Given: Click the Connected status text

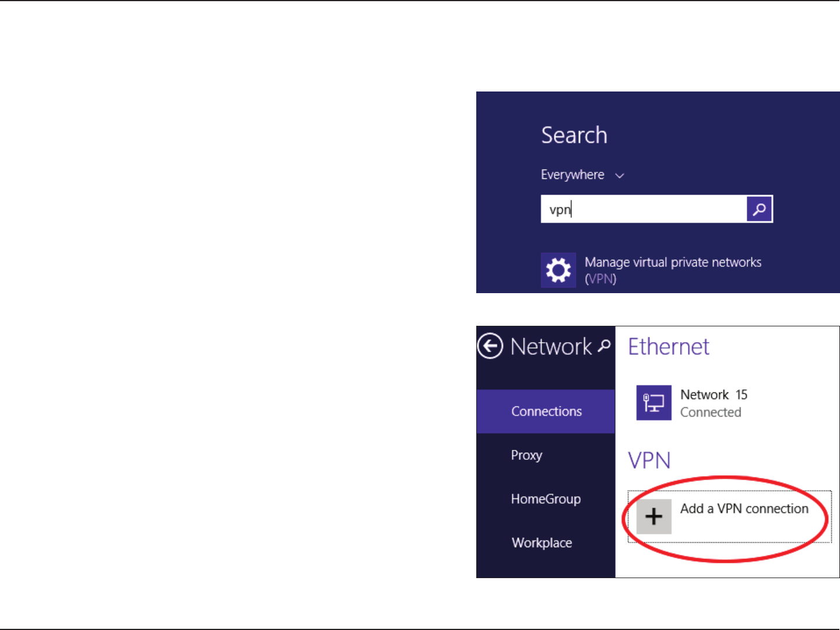Looking at the screenshot, I should coord(711,413).
